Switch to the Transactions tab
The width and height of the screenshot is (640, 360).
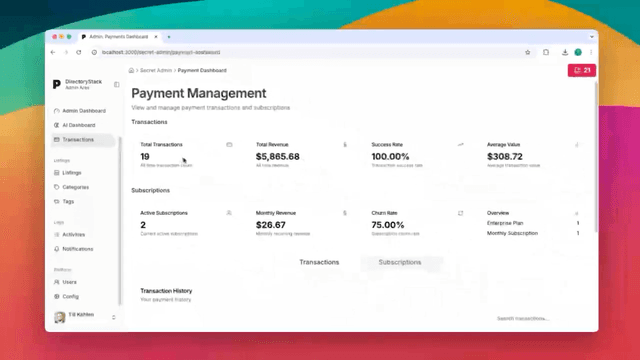319,262
